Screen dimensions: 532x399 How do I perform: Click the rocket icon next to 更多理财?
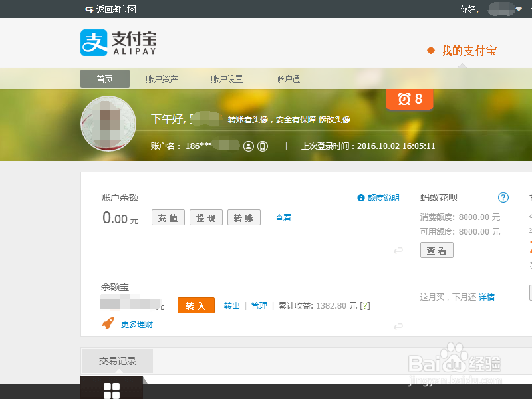coord(108,323)
